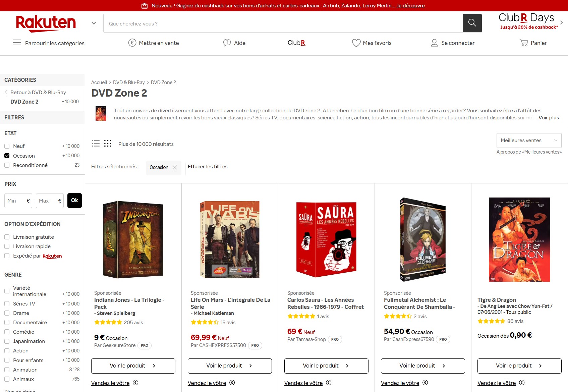
Task: Remove Occasion filter chip with X
Action: [x=175, y=167]
